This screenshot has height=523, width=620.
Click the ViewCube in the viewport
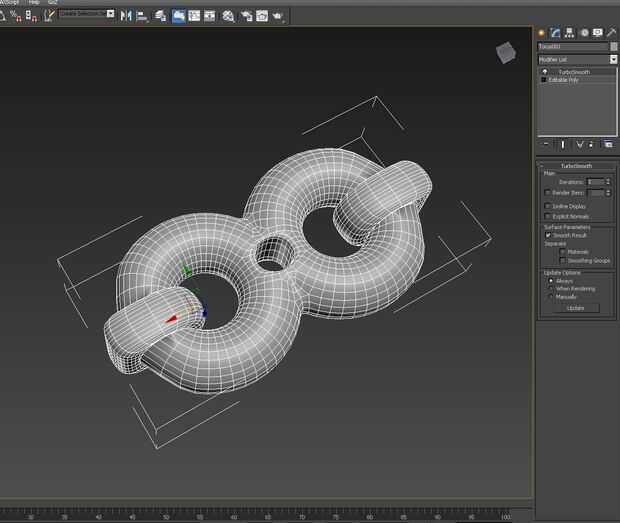pos(505,51)
